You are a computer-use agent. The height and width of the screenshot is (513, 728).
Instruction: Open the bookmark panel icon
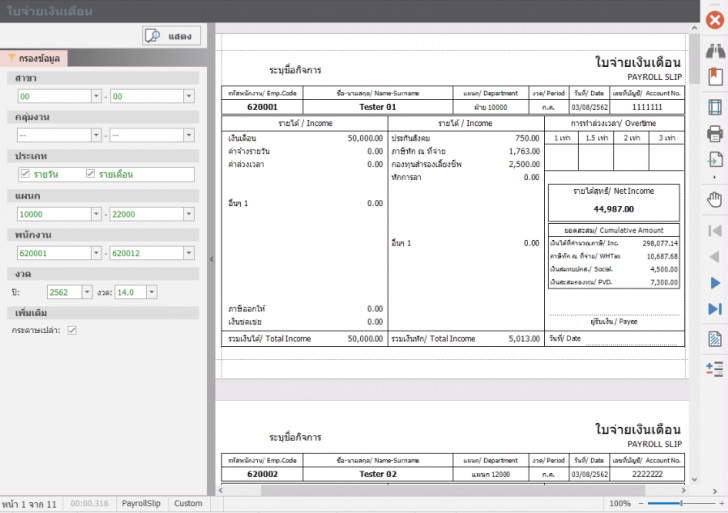[x=714, y=76]
